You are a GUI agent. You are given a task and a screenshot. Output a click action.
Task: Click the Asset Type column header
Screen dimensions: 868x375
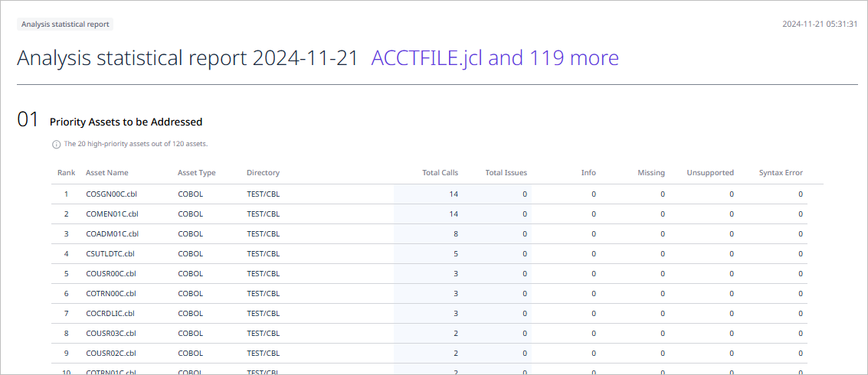click(196, 173)
